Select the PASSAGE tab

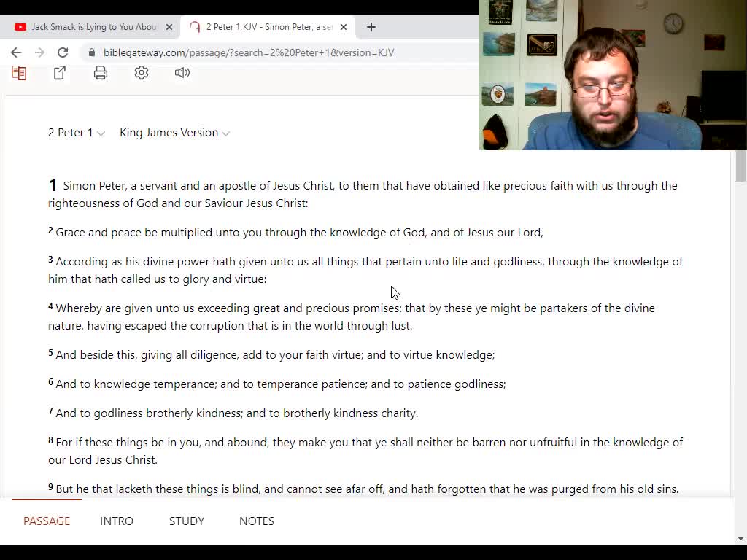point(47,521)
